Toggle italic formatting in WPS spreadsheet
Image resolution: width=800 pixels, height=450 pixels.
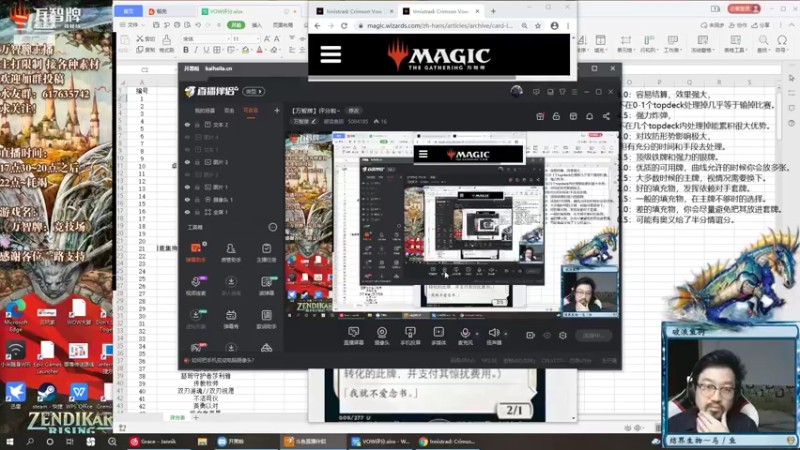(x=196, y=50)
